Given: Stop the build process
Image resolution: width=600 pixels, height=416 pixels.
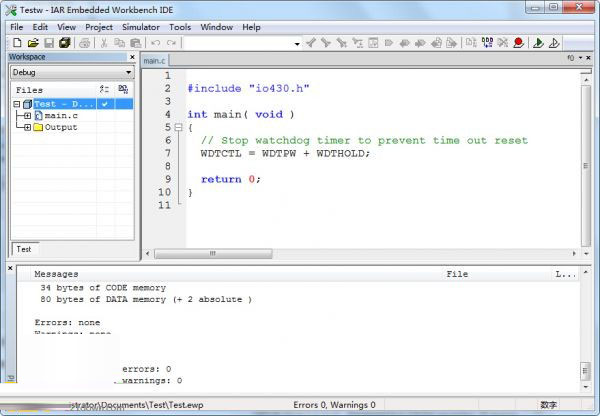Looking at the screenshot, I should (502, 43).
